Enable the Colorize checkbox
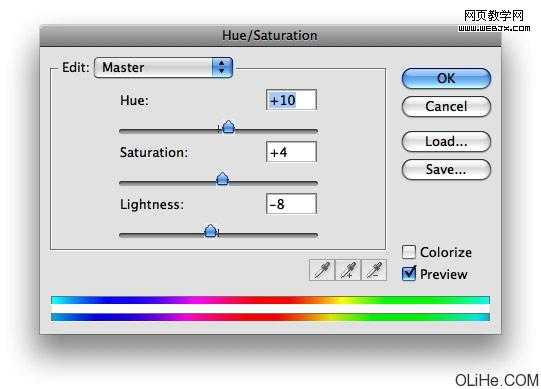 point(409,252)
